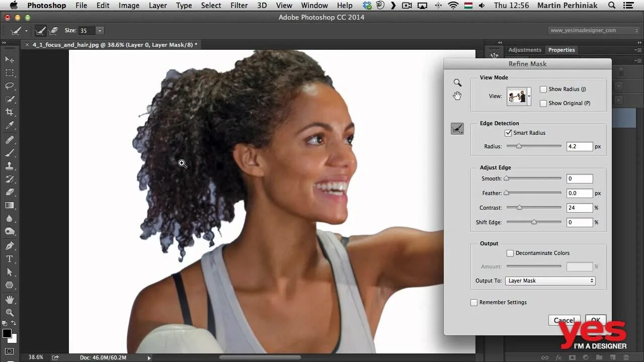Select the Rectangular Marquee tool

(x=10, y=73)
